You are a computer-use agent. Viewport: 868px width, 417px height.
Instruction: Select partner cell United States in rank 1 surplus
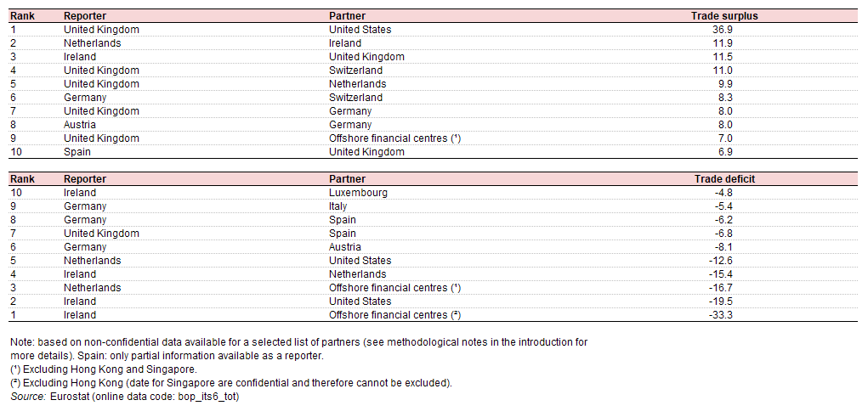(360, 30)
